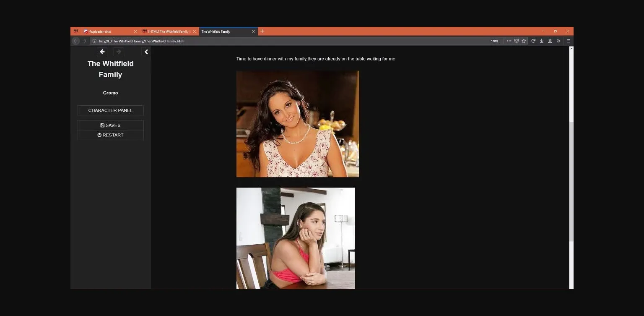
Task: Open the page actions ellipsis menu
Action: pos(509,41)
